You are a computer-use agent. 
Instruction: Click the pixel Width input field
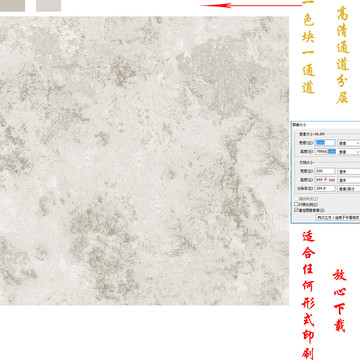[325, 143]
